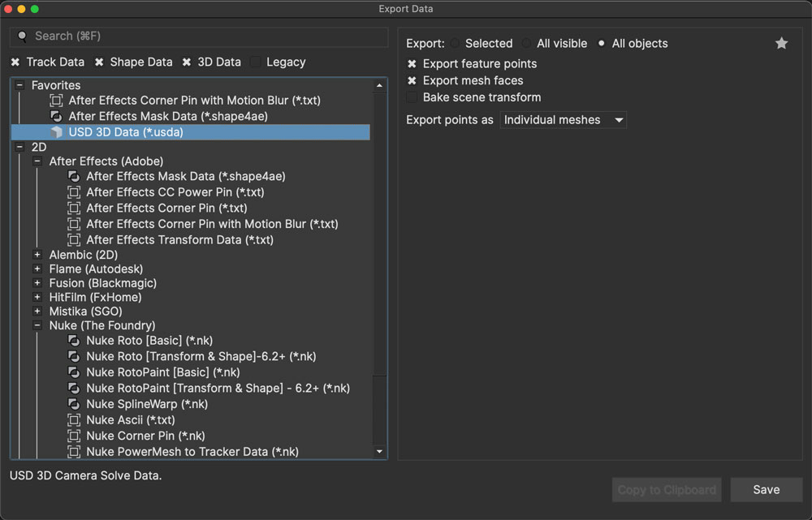812x520 pixels.
Task: Collapse the 2D group
Action: (19, 147)
